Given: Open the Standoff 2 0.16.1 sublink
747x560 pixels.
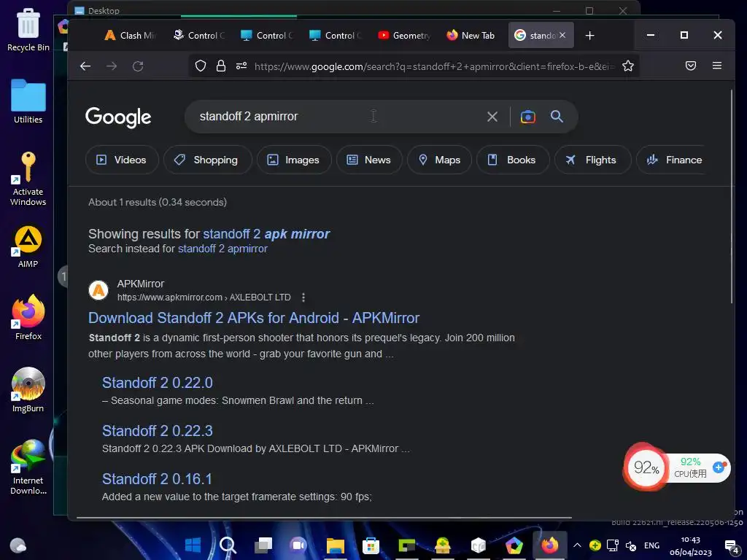Looking at the screenshot, I should (157, 479).
